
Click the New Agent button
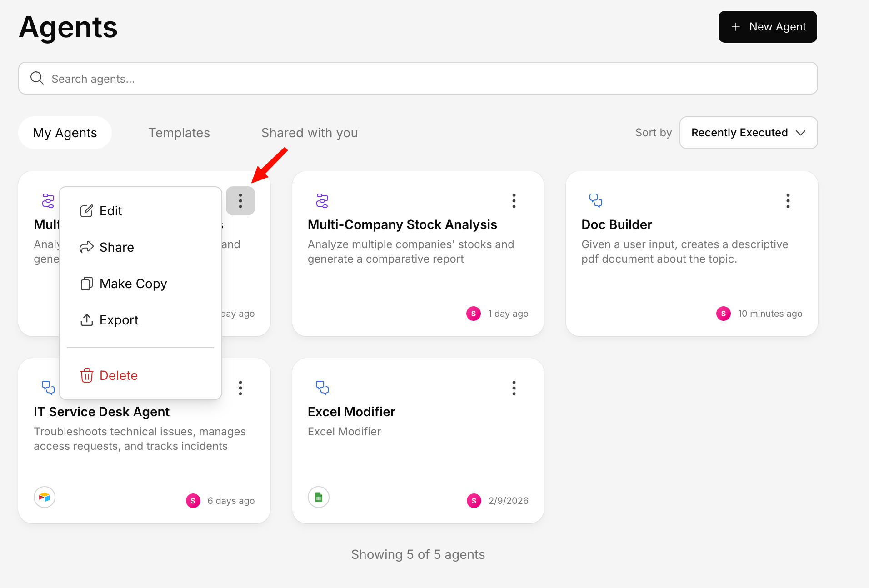tap(767, 27)
